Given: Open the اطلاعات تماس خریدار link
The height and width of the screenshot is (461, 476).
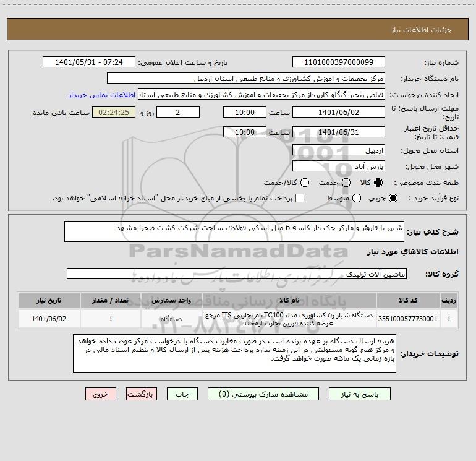Looking at the screenshot, I should [x=102, y=95].
